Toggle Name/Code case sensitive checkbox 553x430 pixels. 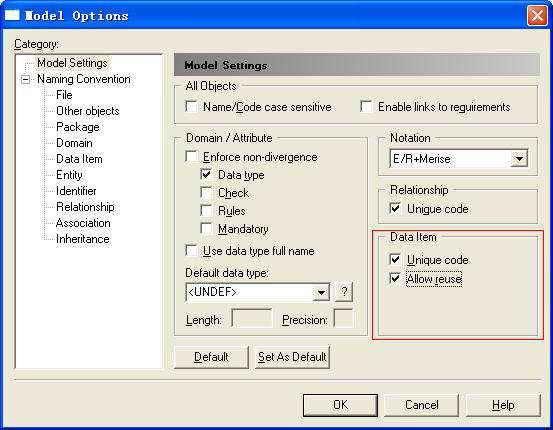coord(191,106)
